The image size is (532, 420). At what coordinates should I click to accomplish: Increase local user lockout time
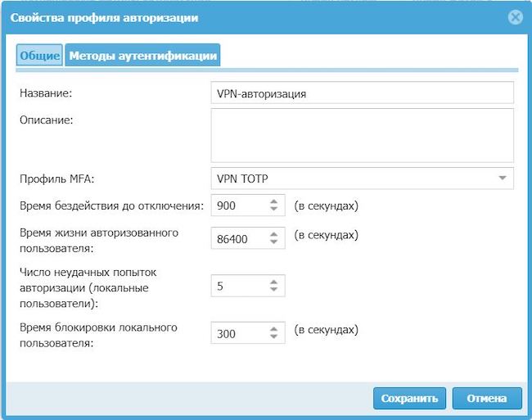274,329
